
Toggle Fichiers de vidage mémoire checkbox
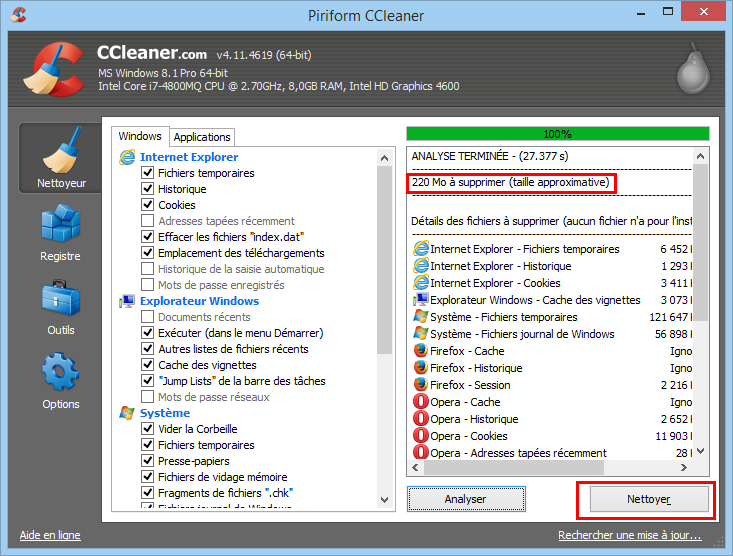pyautogui.click(x=148, y=477)
